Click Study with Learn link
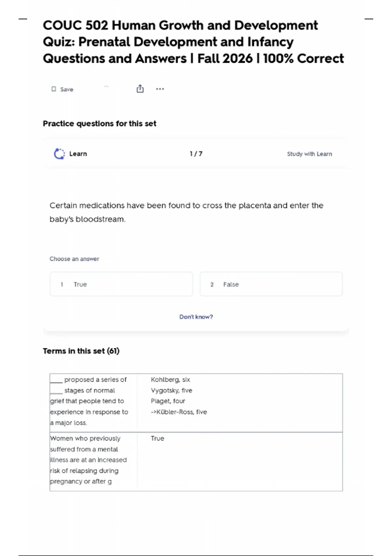The width and height of the screenshot is (392, 556). point(309,154)
